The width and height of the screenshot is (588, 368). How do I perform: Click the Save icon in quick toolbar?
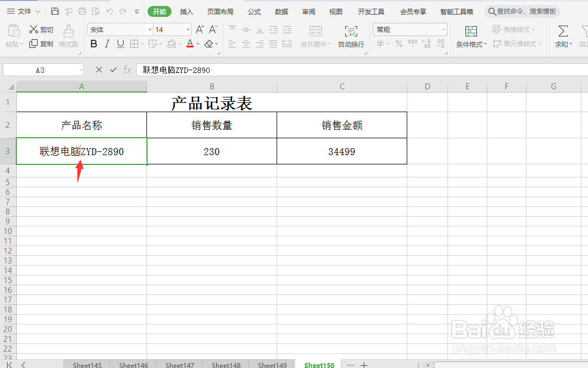[55, 11]
